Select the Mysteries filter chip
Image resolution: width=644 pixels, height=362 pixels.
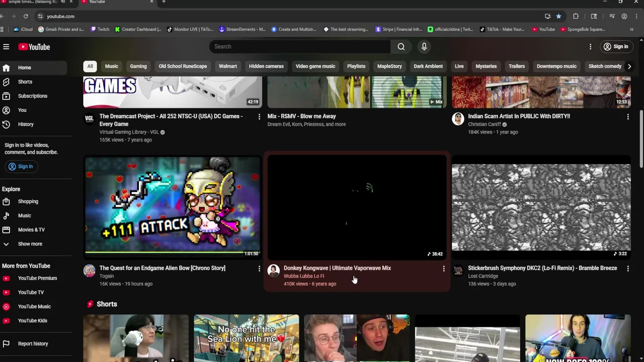pyautogui.click(x=486, y=66)
